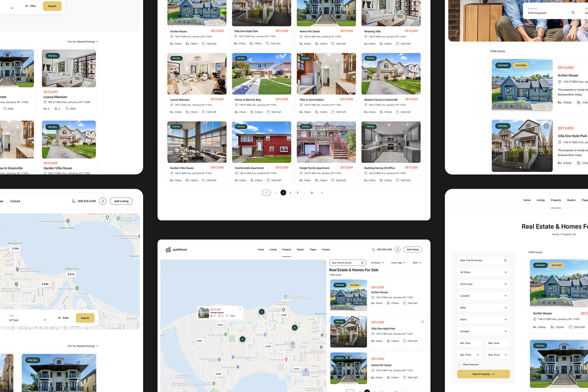This screenshot has width=588, height=392.
Task: Click $610 price marker in full-map page
Action: pos(71,274)
